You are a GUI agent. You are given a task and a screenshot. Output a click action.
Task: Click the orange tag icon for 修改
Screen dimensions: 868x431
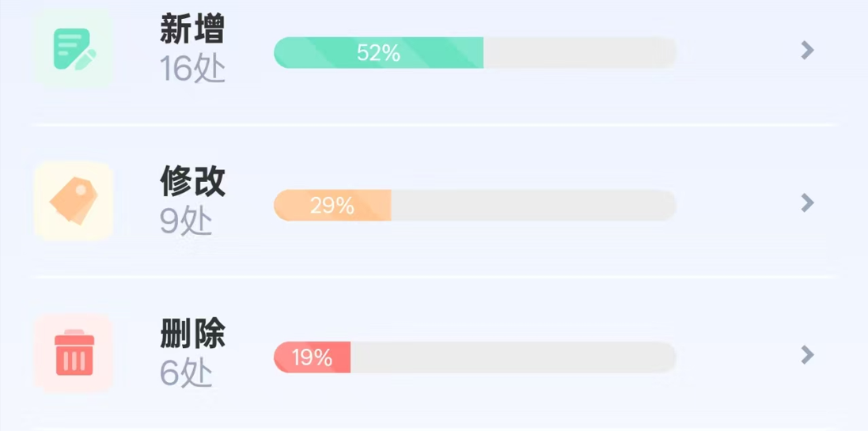[x=74, y=201]
